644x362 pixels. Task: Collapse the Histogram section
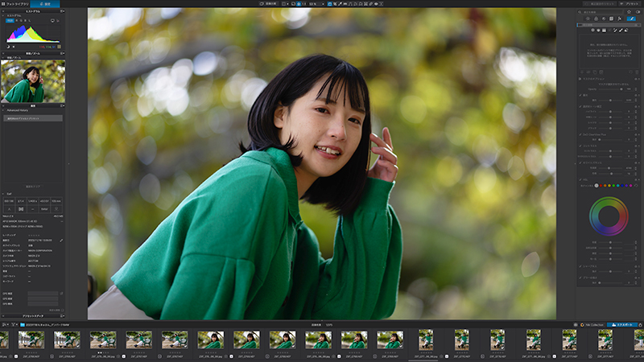click(x=3, y=16)
